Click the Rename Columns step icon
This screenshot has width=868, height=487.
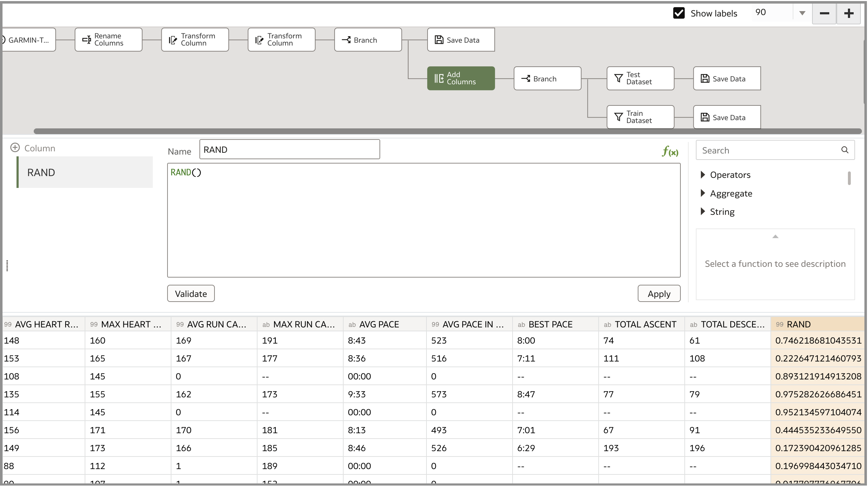[x=86, y=40]
